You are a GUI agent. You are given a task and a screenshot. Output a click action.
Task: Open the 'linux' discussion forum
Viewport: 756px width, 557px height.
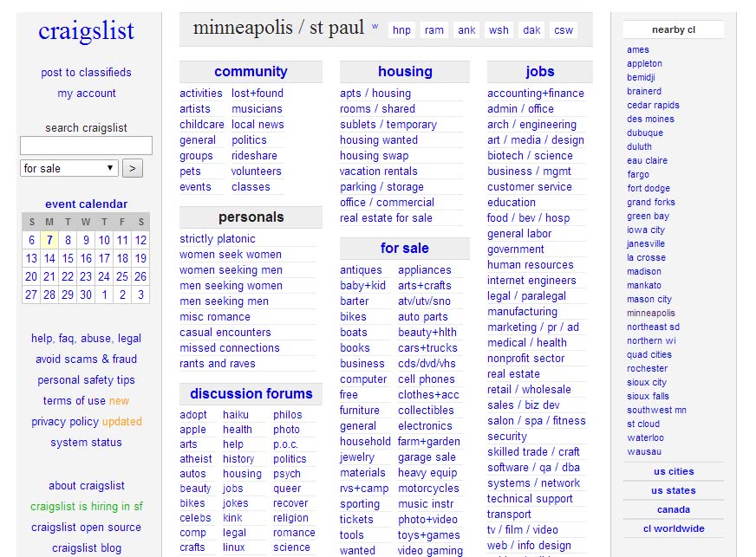[234, 547]
